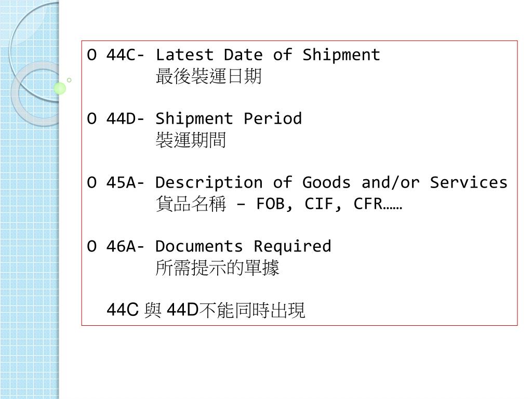The width and height of the screenshot is (532, 399).
Task: Click the 'O' marker before 46A
Action: pyautogui.click(x=91, y=246)
